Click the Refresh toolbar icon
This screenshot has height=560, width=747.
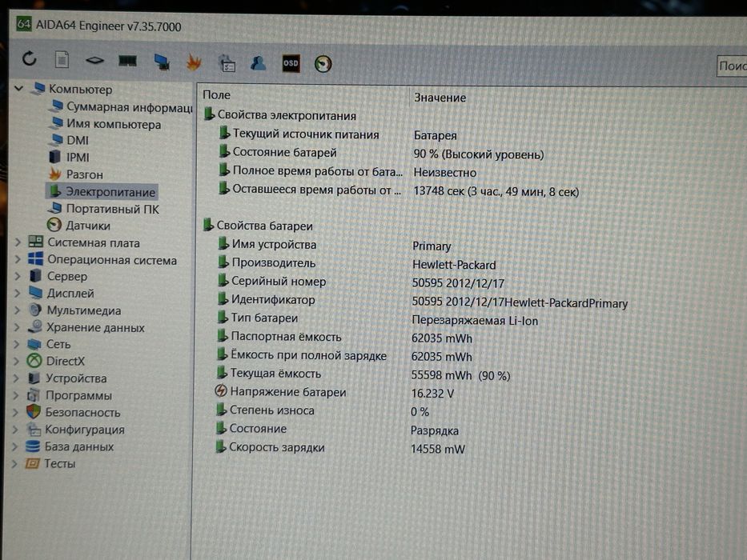30,59
